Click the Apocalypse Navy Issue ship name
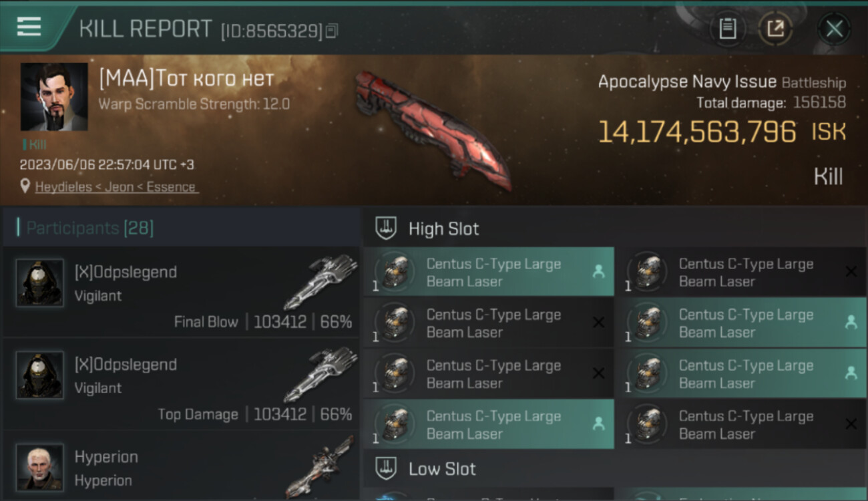868x501 pixels. click(687, 82)
